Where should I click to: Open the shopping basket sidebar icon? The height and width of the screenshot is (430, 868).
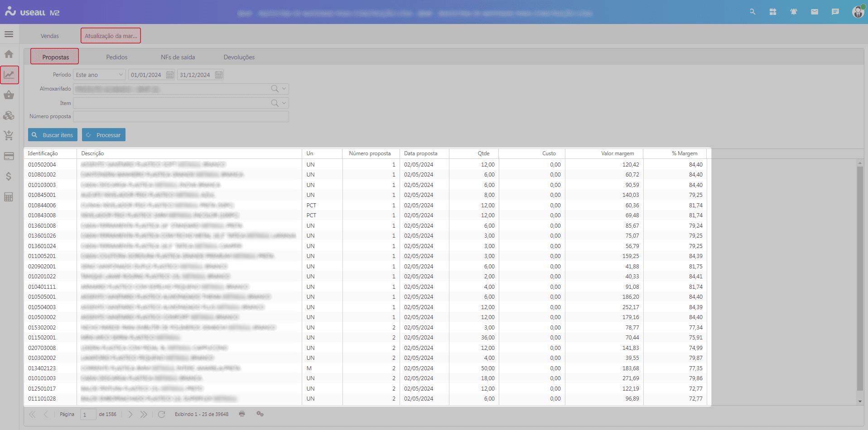pyautogui.click(x=9, y=95)
